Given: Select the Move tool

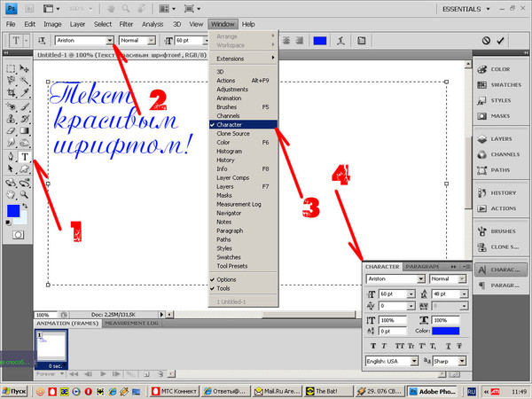Looking at the screenshot, I should (24, 69).
